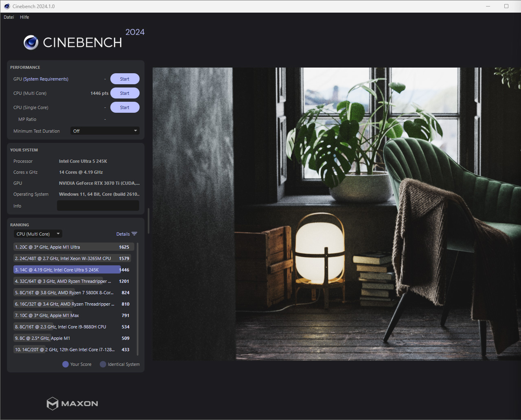Start the GPU benchmark
521x420 pixels.
(x=125, y=79)
